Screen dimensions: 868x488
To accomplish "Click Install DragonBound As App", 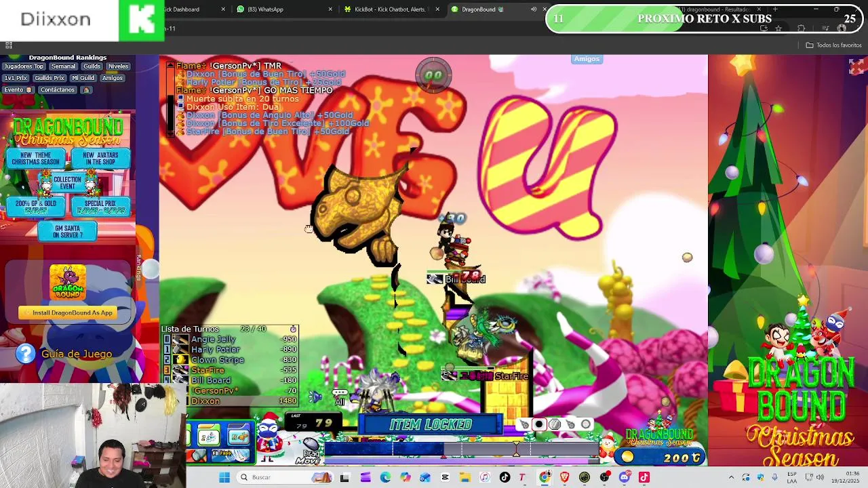I will tap(68, 312).
